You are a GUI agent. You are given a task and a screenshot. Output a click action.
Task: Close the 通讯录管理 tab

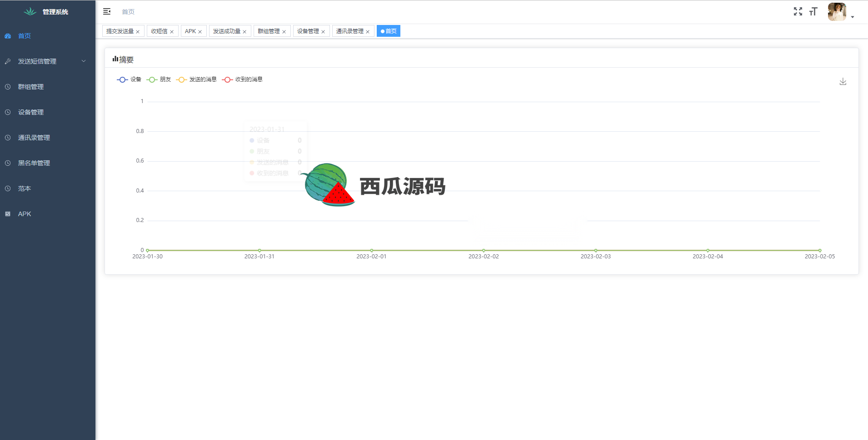[x=368, y=32]
